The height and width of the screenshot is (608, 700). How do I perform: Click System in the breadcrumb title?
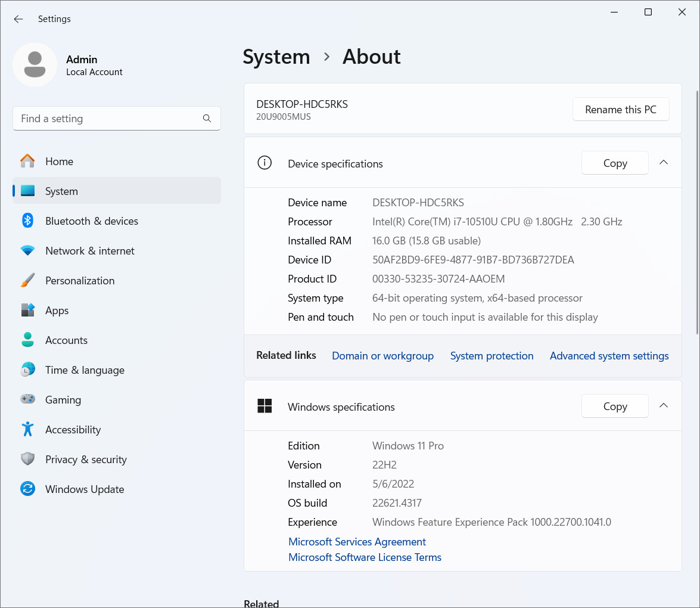tap(276, 57)
